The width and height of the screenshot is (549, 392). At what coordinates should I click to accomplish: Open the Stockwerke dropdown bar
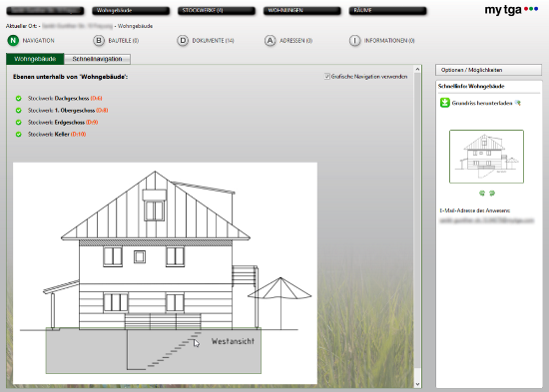click(217, 11)
